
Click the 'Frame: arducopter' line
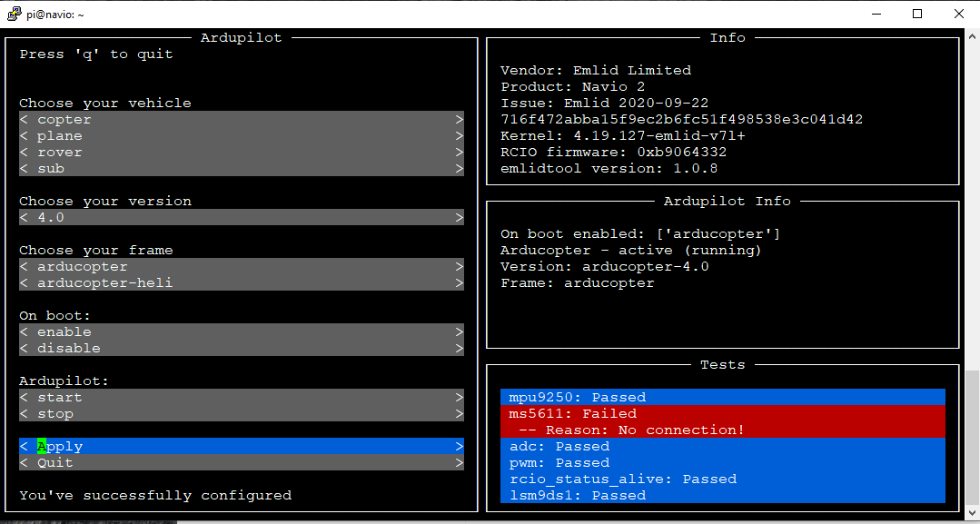(x=577, y=282)
